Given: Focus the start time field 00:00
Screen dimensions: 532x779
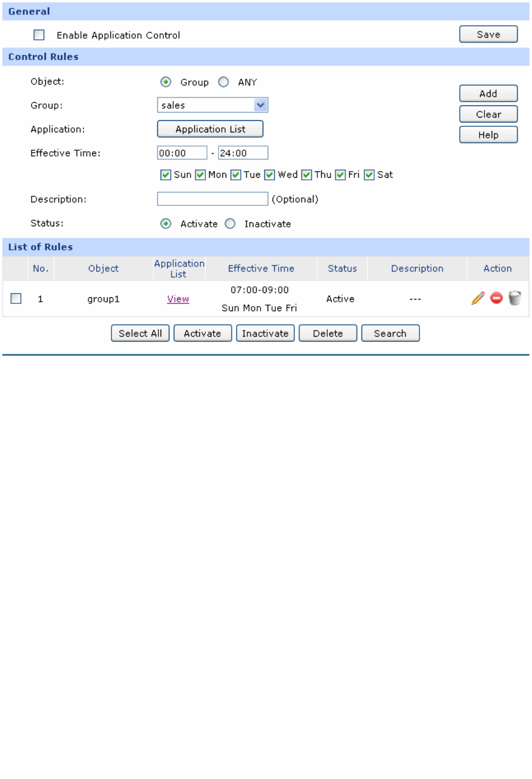Looking at the screenshot, I should [x=182, y=153].
